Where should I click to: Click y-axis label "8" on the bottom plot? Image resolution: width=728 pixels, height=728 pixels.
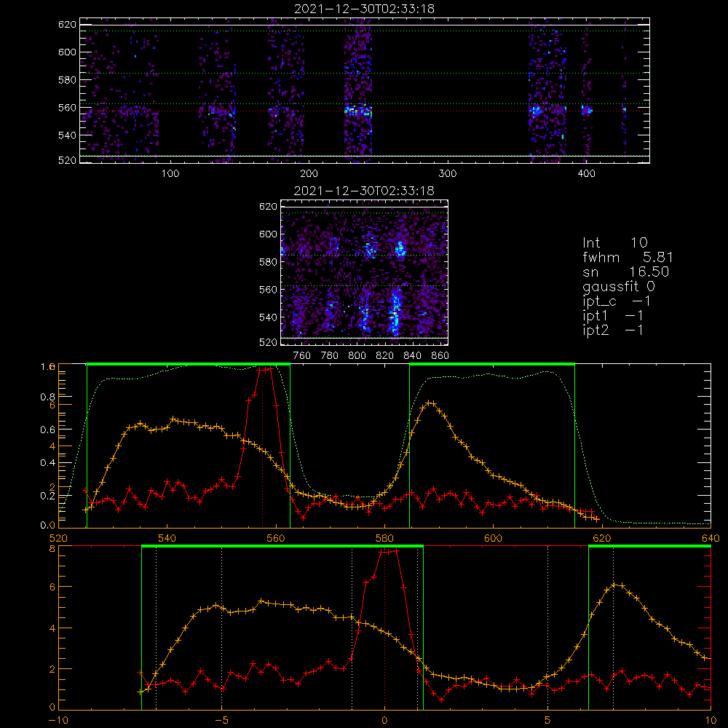[x=52, y=548]
